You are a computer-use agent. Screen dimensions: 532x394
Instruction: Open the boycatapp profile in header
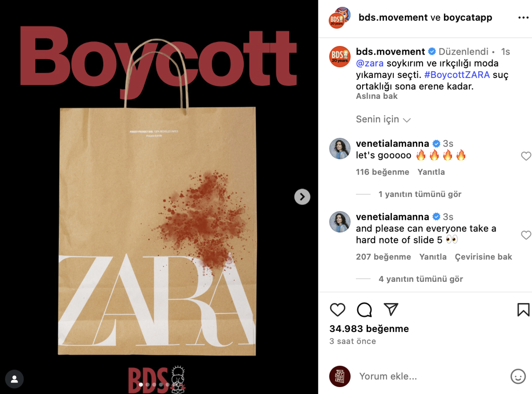point(468,18)
